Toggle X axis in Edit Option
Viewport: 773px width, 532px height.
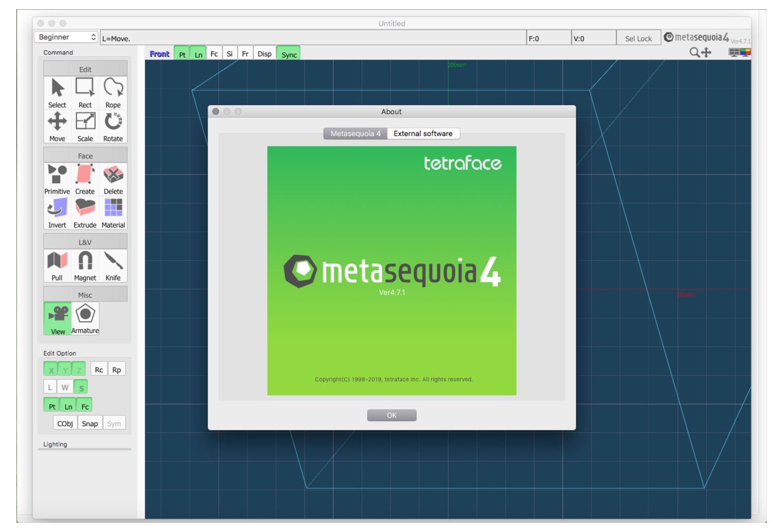pyautogui.click(x=51, y=370)
